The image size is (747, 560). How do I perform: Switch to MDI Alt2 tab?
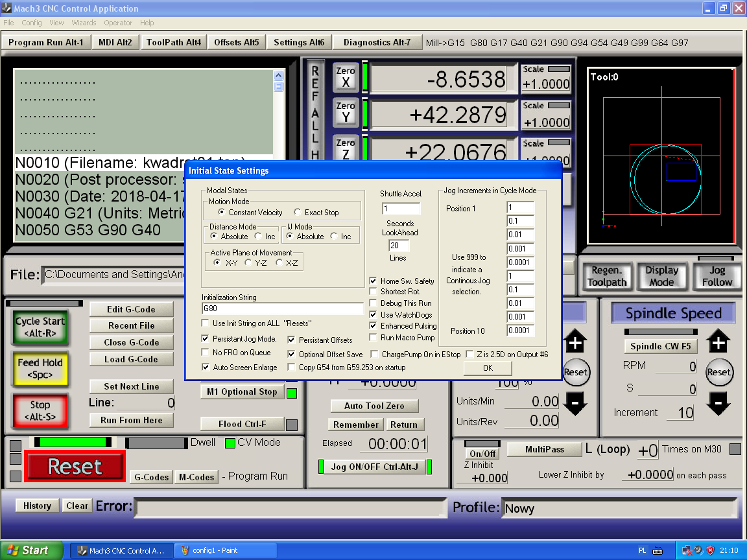point(115,42)
